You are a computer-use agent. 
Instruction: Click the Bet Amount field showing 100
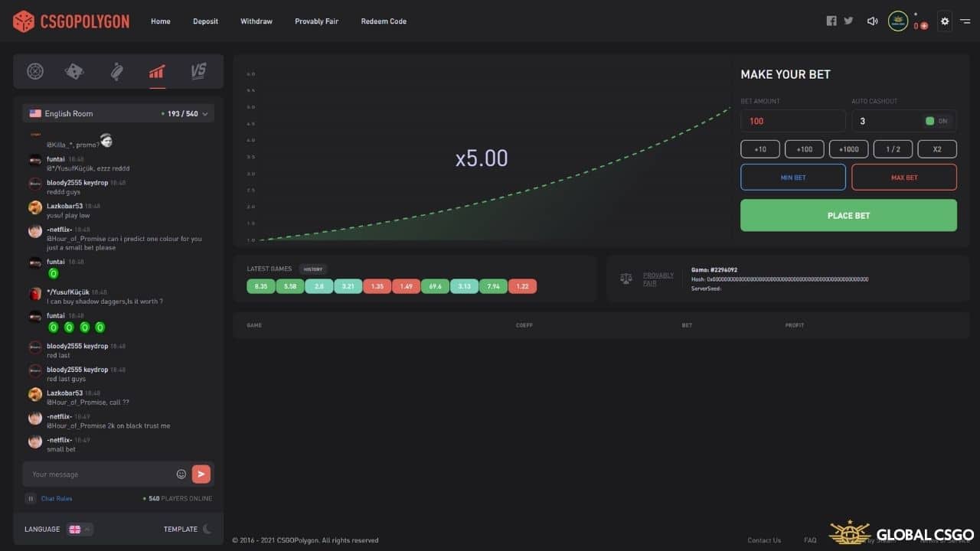pos(793,121)
